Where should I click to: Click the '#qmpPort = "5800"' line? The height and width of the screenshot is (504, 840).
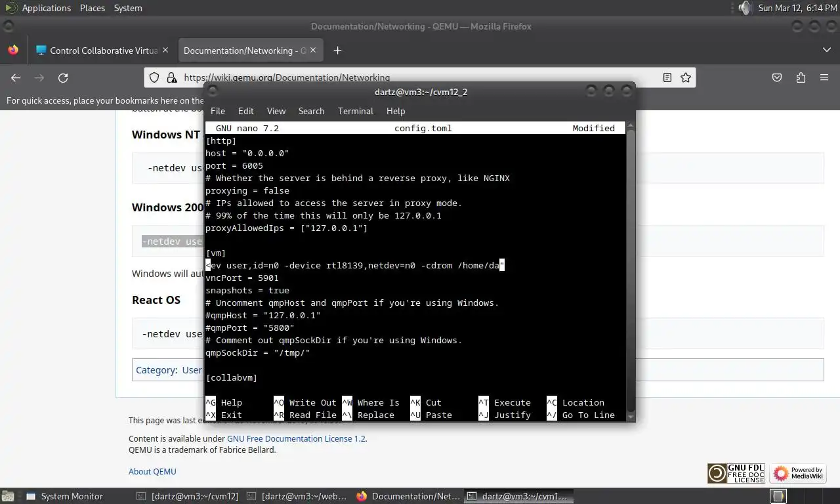(x=250, y=327)
